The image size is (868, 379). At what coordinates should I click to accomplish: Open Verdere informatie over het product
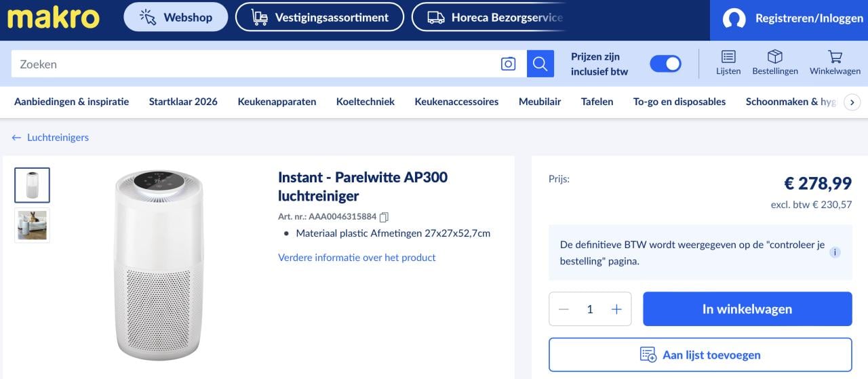pos(357,258)
